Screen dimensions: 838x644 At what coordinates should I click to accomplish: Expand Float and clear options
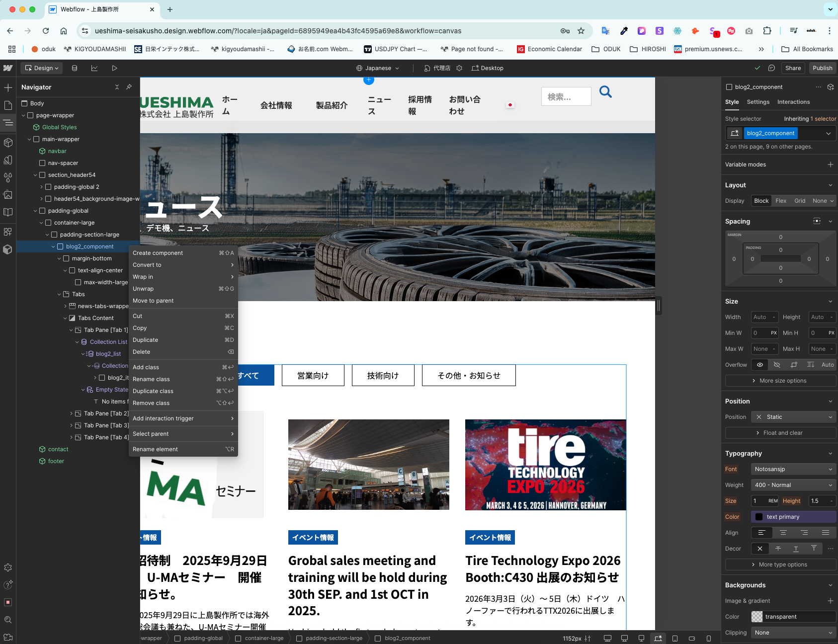780,433
